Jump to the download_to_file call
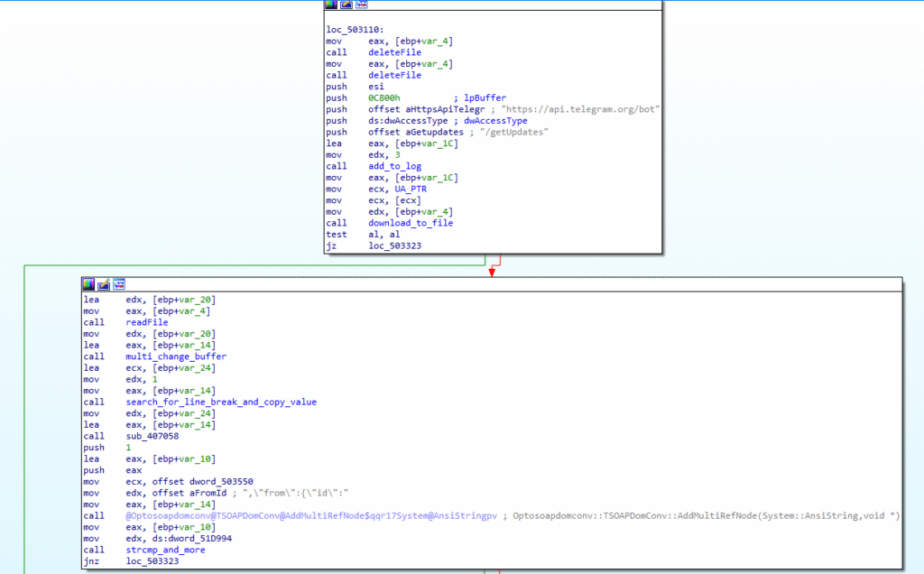This screenshot has width=924, height=574. [x=411, y=223]
